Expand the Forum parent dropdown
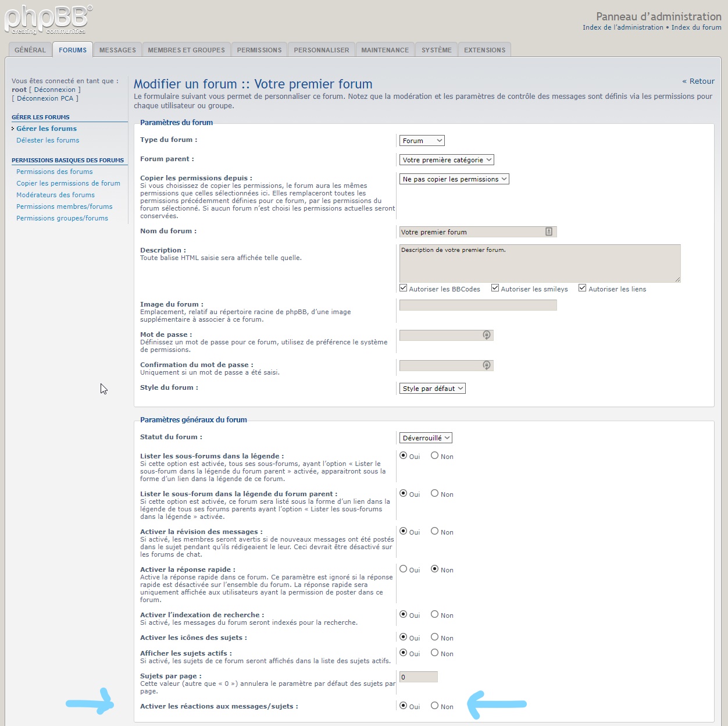The width and height of the screenshot is (728, 726). pos(447,160)
